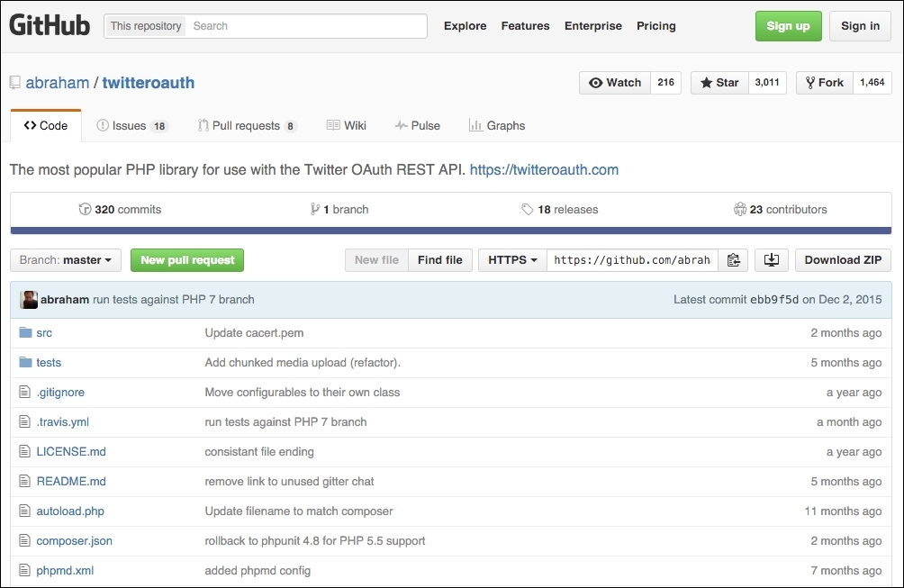Switch to the Issues tab
Image resolution: width=904 pixels, height=588 pixels.
[132, 125]
